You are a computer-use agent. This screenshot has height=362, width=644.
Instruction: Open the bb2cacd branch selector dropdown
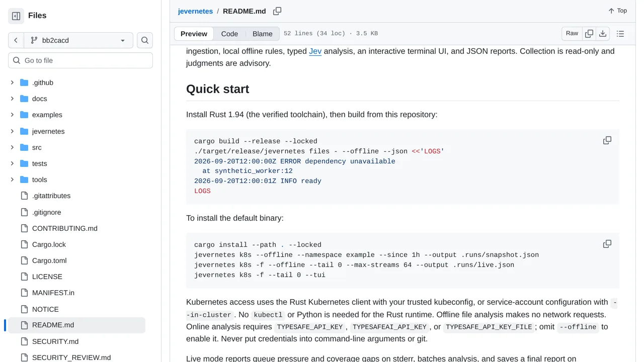(x=78, y=40)
